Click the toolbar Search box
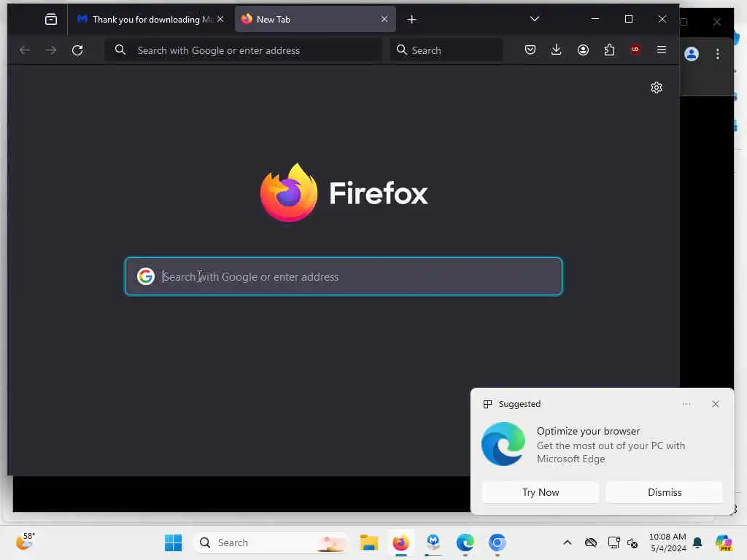This screenshot has height=560, width=747. point(446,50)
